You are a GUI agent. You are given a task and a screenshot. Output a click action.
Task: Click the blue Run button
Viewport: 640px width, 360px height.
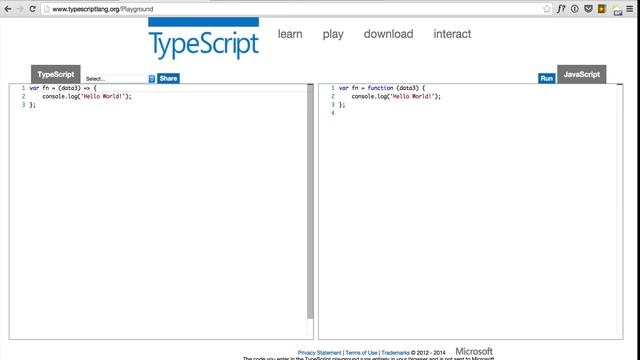[547, 78]
